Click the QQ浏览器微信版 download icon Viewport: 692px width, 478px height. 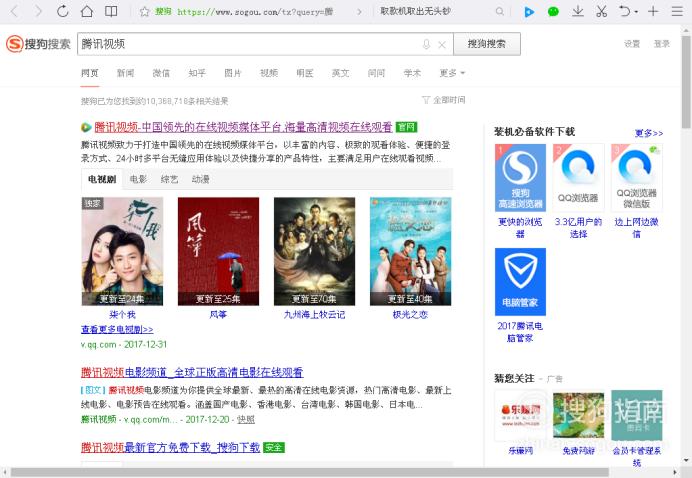tap(636, 177)
